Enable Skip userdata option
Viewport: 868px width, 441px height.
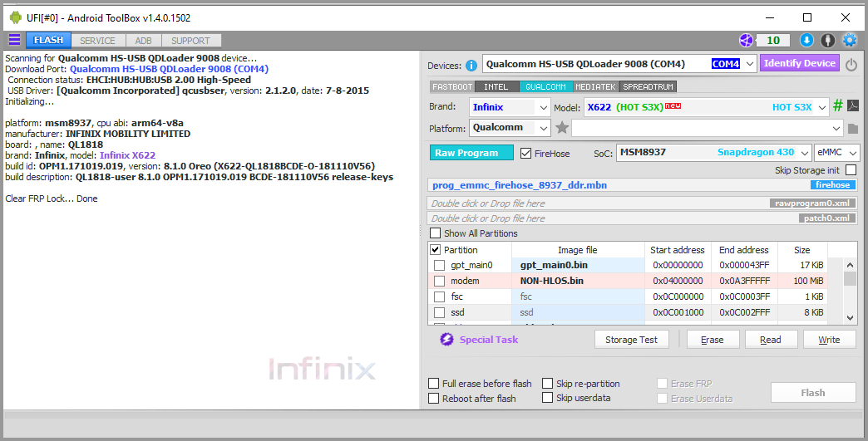[547, 398]
